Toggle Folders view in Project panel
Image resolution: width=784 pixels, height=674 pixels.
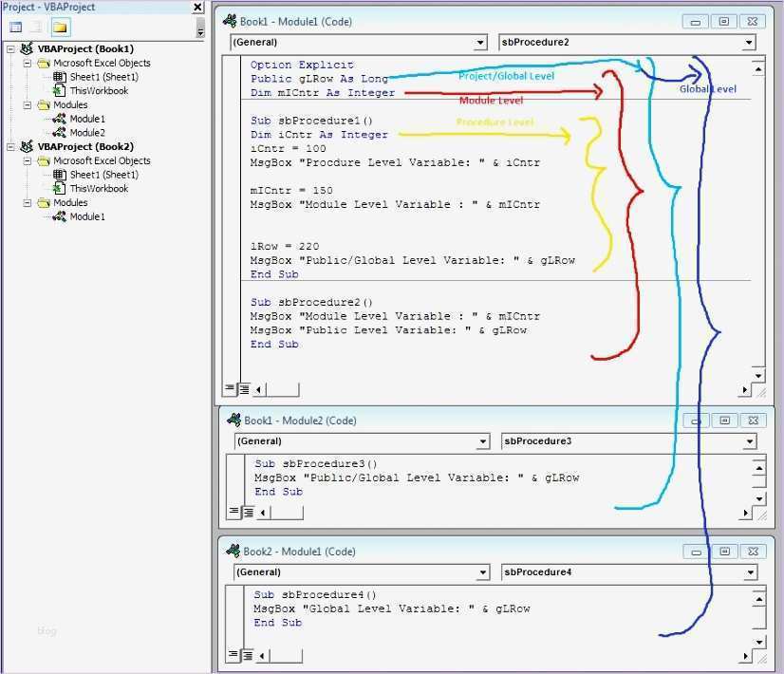(60, 28)
